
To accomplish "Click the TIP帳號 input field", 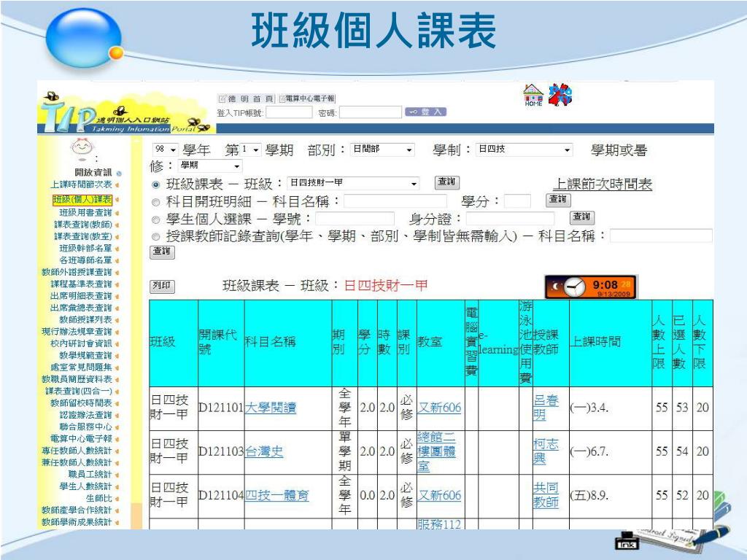I will point(289,112).
